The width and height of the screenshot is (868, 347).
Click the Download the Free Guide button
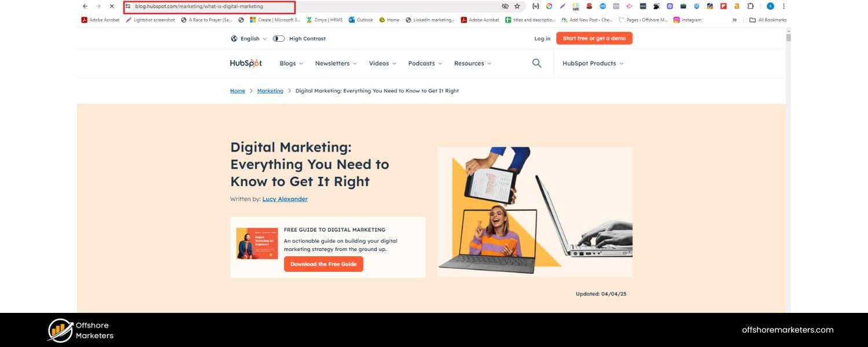tap(323, 264)
